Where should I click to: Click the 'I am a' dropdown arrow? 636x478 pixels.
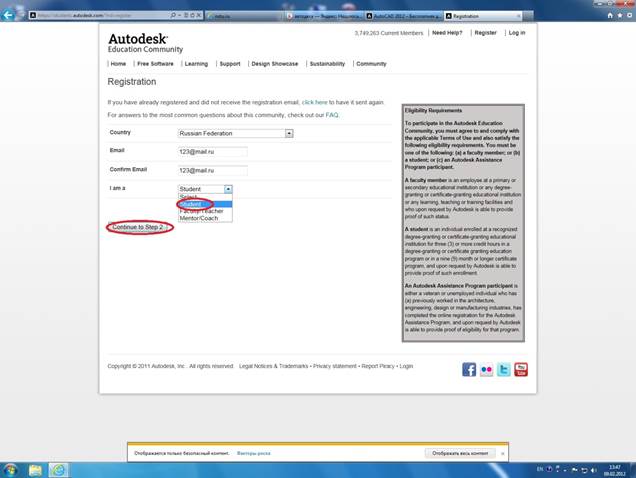[x=228, y=189]
